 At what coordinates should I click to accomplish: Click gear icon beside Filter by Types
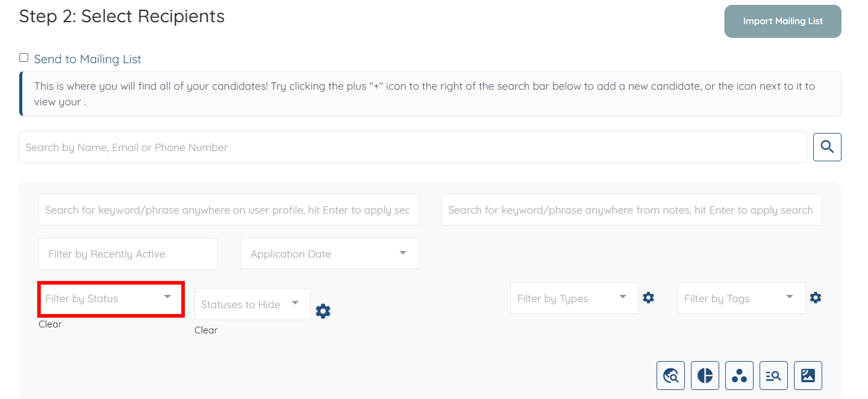point(648,297)
